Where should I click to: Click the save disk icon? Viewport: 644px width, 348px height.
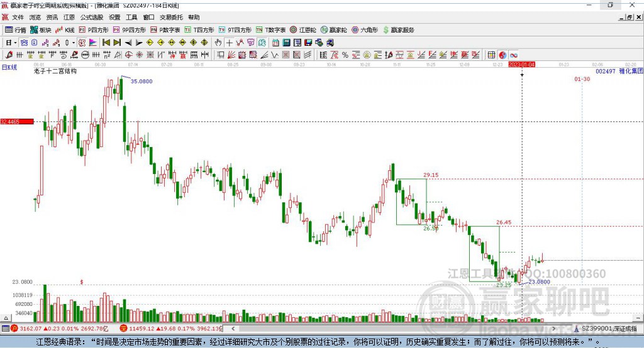(x=308, y=43)
